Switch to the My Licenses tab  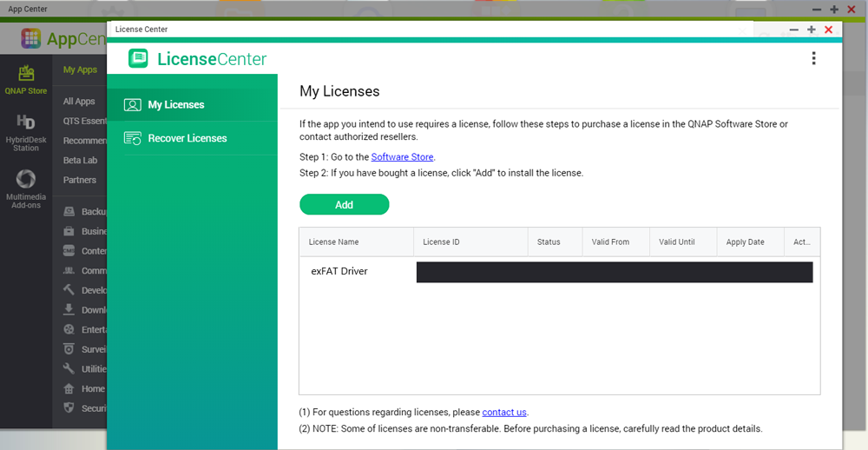pos(175,104)
